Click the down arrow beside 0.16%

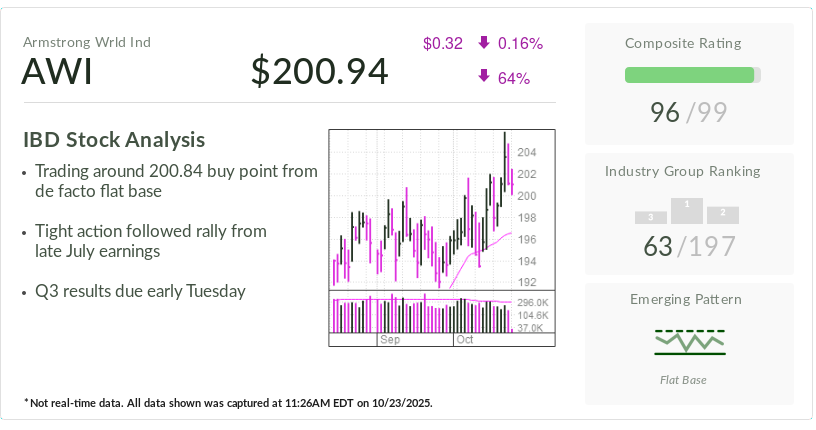point(484,43)
